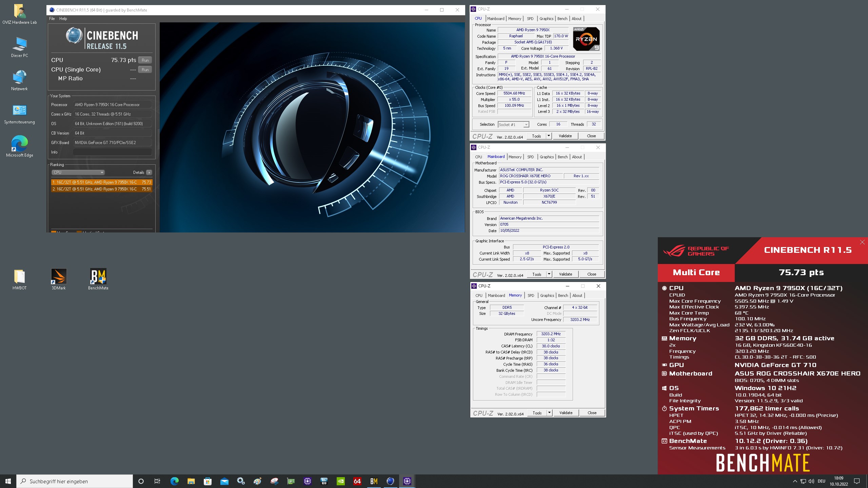This screenshot has height=488, width=868.
Task: Open clock showing 18:09 in taskbar
Action: [839, 481]
